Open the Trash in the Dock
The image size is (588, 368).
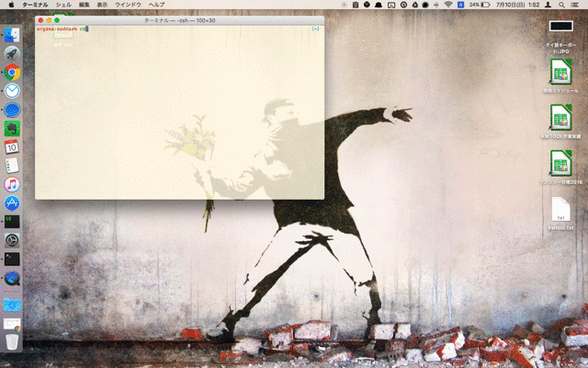point(12,342)
